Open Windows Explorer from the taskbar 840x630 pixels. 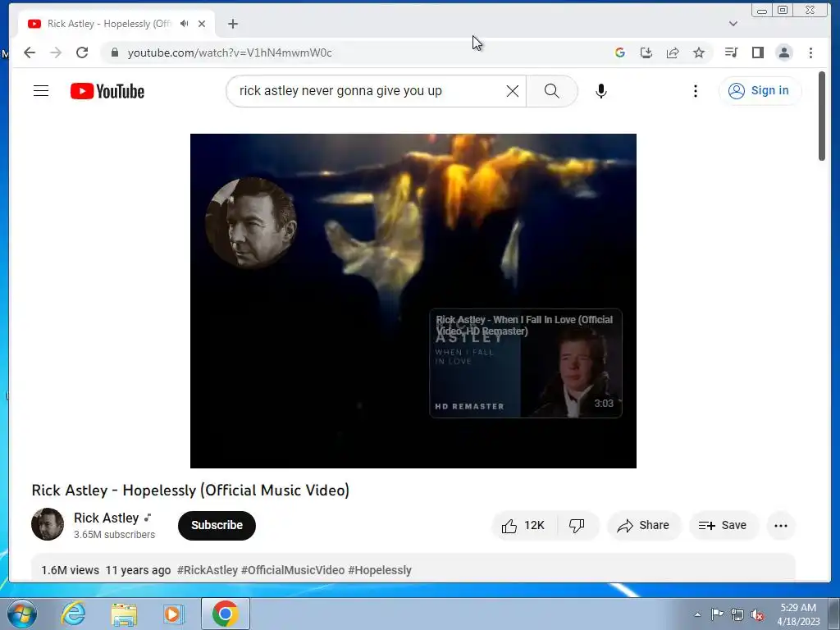(124, 614)
